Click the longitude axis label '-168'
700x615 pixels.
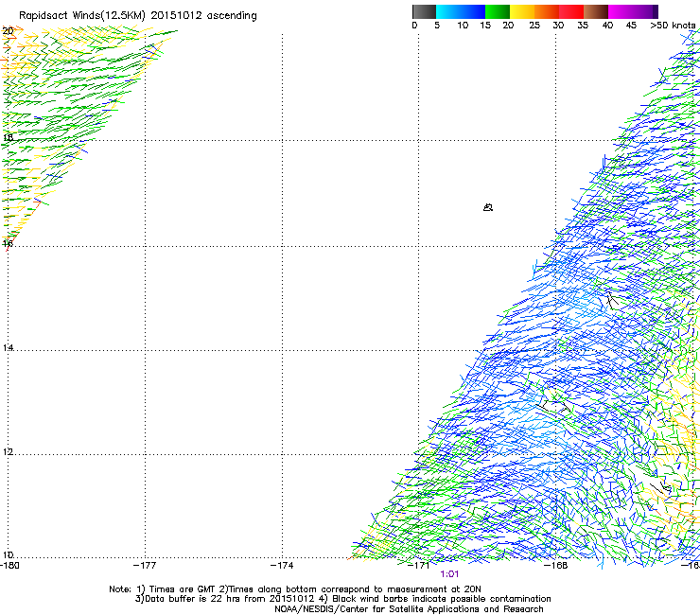556,566
